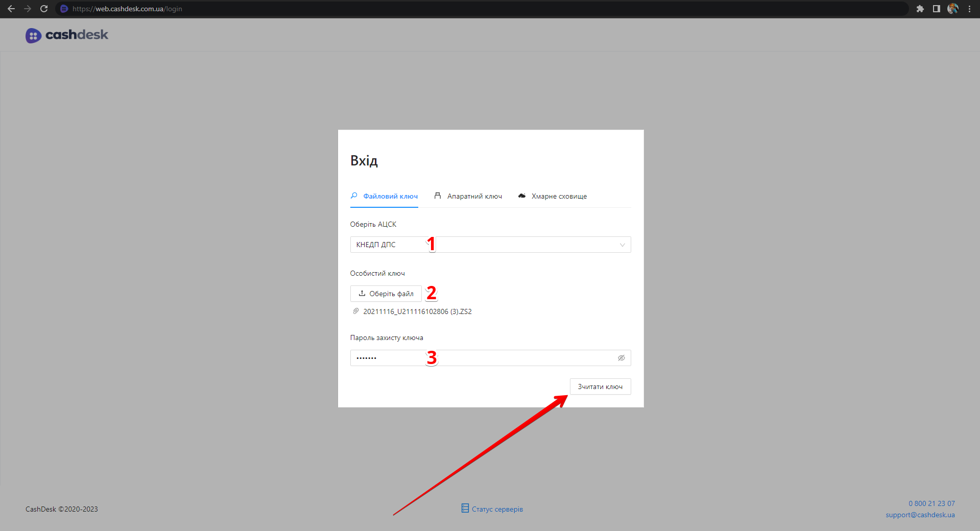Click the support@cashdesk.ua email link

point(920,515)
